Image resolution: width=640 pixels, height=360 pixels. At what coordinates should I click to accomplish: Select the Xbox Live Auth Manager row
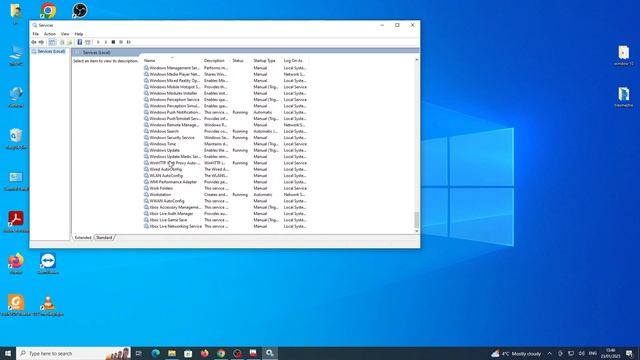coord(225,213)
